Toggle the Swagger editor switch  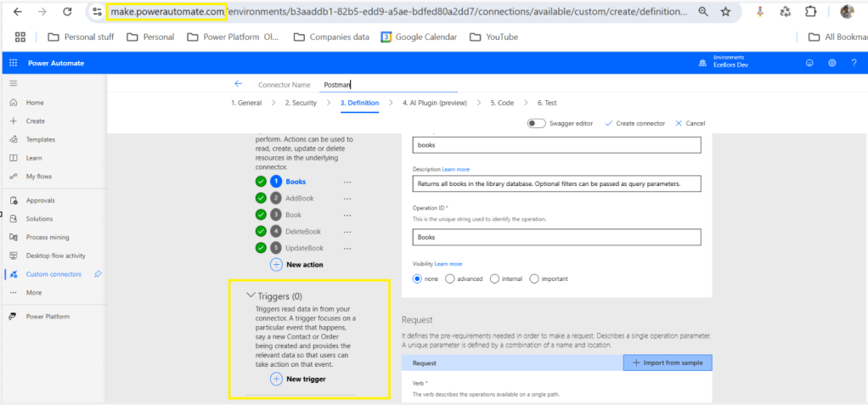(x=536, y=123)
